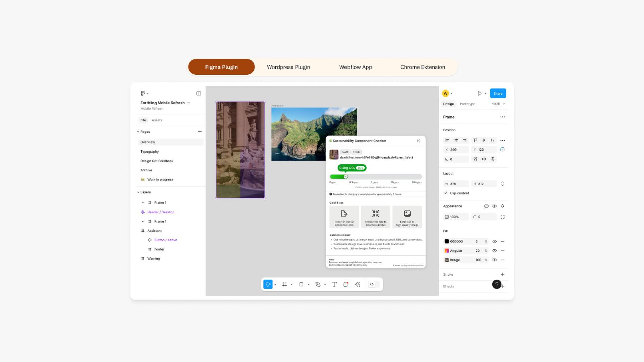
Task: Select the Pen tool
Action: point(318,284)
